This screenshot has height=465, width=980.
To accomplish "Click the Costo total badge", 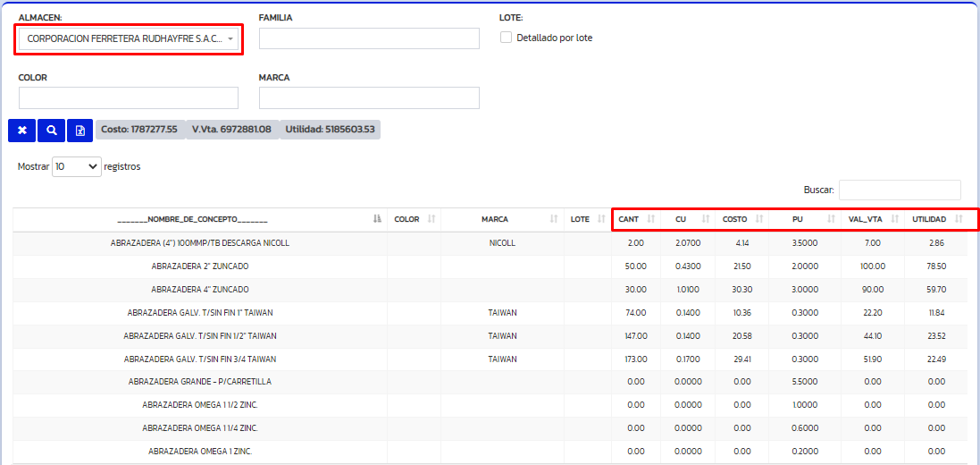I will (138, 130).
